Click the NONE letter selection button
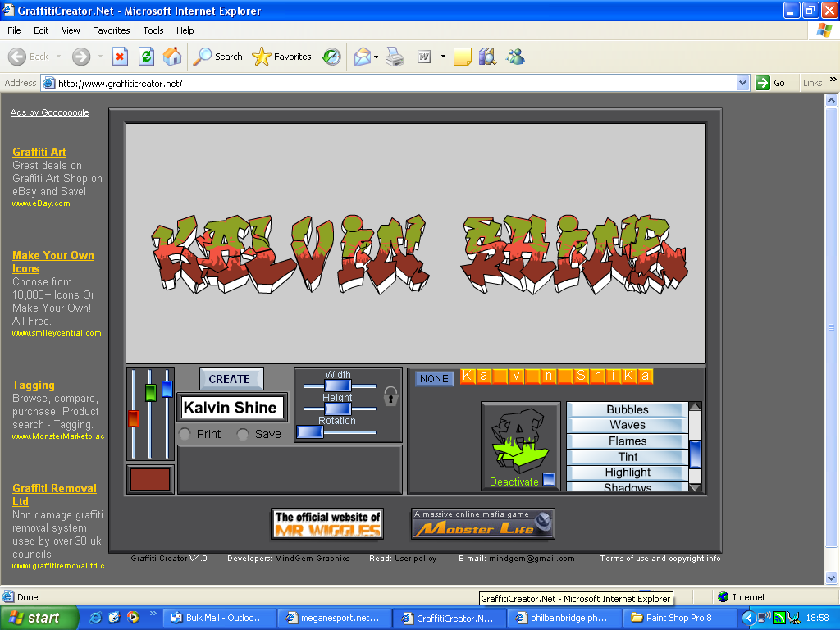The height and width of the screenshot is (630, 840). pyautogui.click(x=434, y=379)
